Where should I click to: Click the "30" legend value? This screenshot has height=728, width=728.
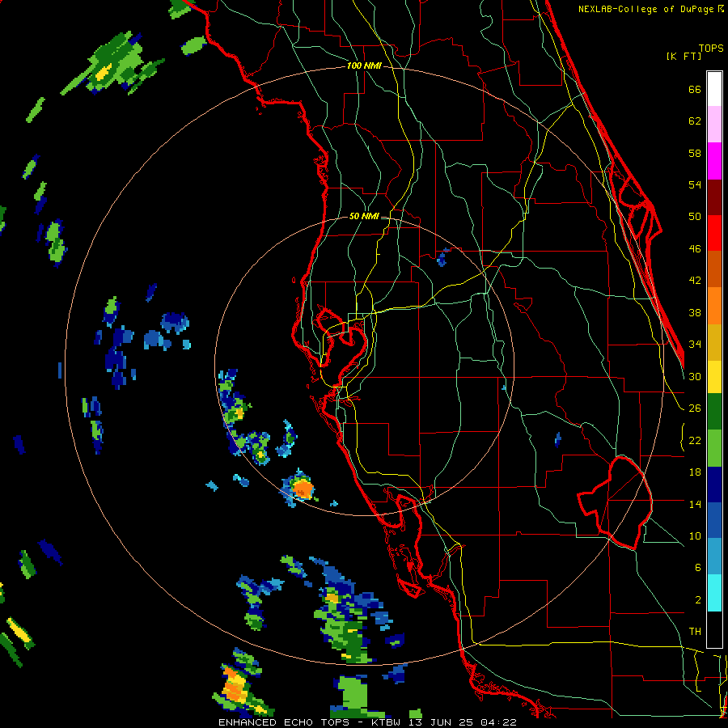[695, 376]
